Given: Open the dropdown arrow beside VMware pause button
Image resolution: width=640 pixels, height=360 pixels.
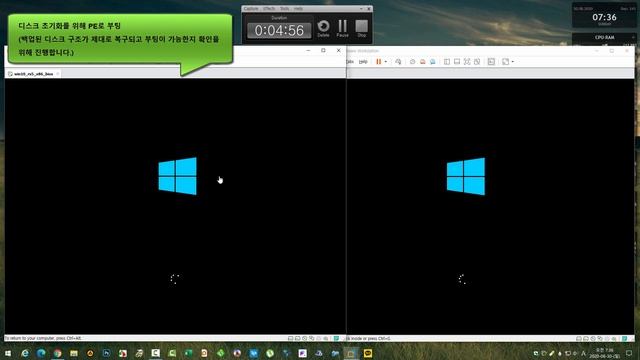Looking at the screenshot, I should point(386,62).
